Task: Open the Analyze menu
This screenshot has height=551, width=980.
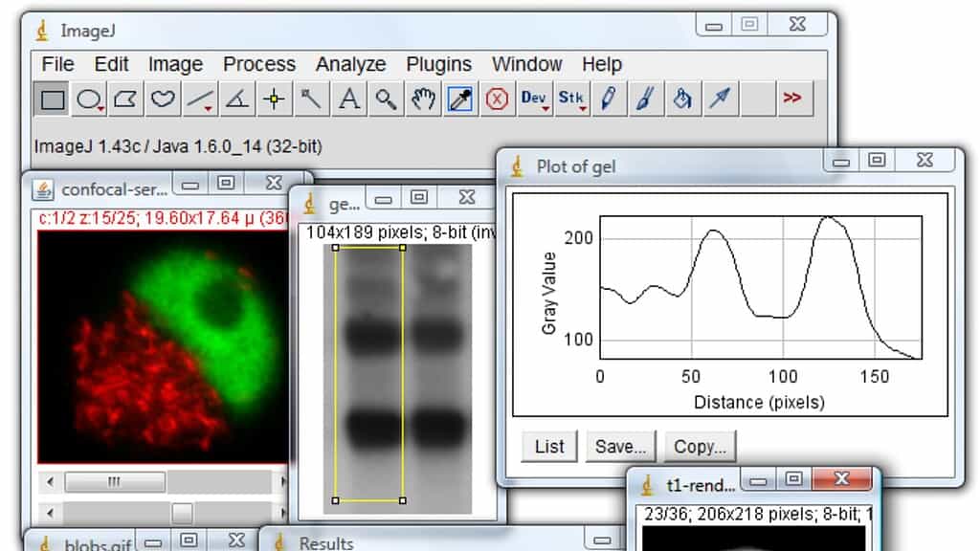Action: click(350, 64)
